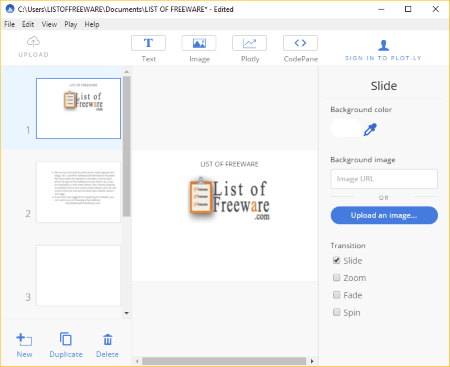The width and height of the screenshot is (450, 367).
Task: Click the slide list vertical scrollbar thumb
Action: [126, 147]
